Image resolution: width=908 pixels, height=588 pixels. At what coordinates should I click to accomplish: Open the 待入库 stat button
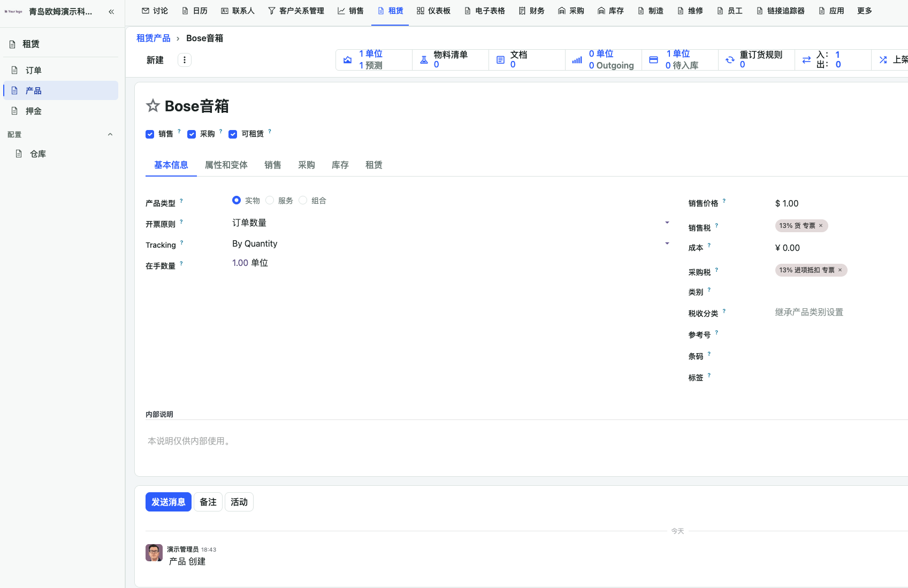tap(680, 60)
